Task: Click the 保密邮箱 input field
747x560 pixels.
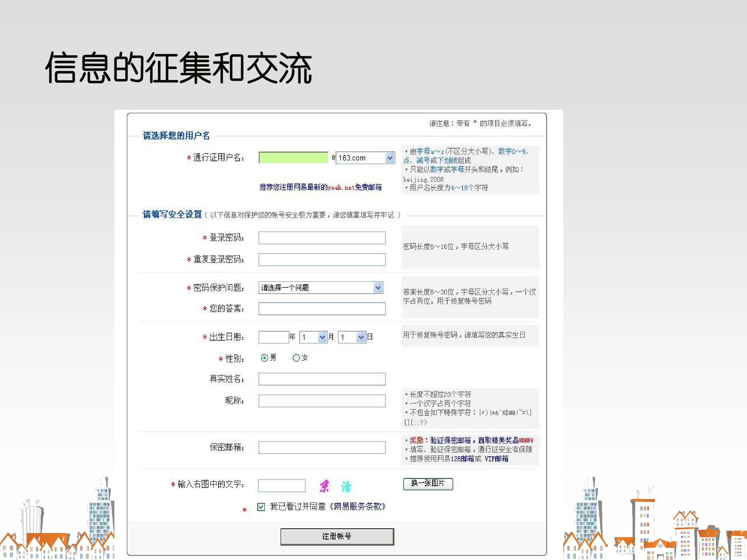Action: click(x=322, y=447)
